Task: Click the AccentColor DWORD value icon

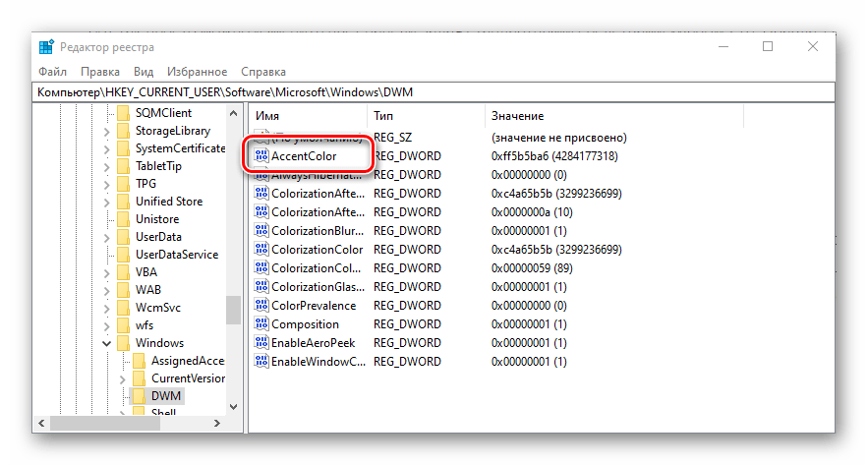Action: [261, 156]
